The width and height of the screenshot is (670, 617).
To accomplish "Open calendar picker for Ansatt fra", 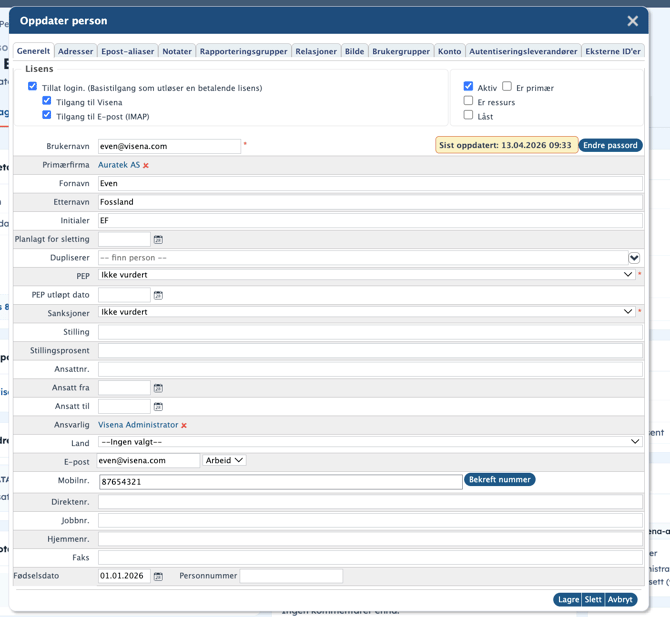I will pyautogui.click(x=158, y=388).
